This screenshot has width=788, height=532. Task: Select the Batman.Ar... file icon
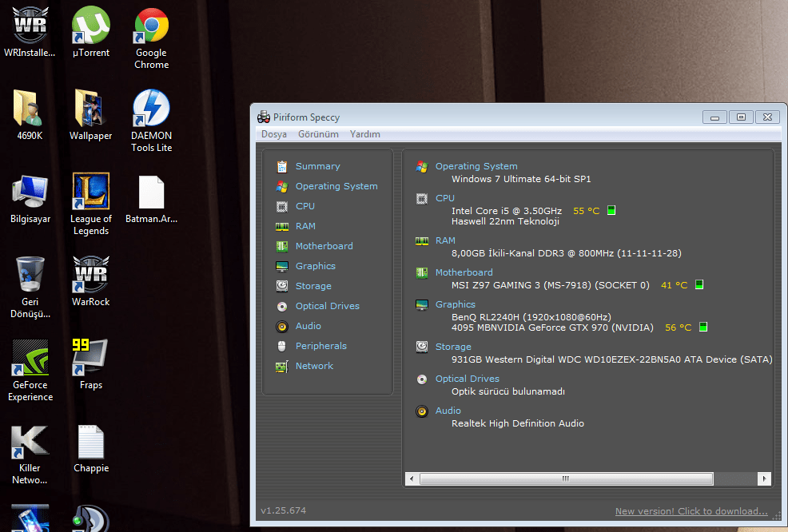(151, 198)
